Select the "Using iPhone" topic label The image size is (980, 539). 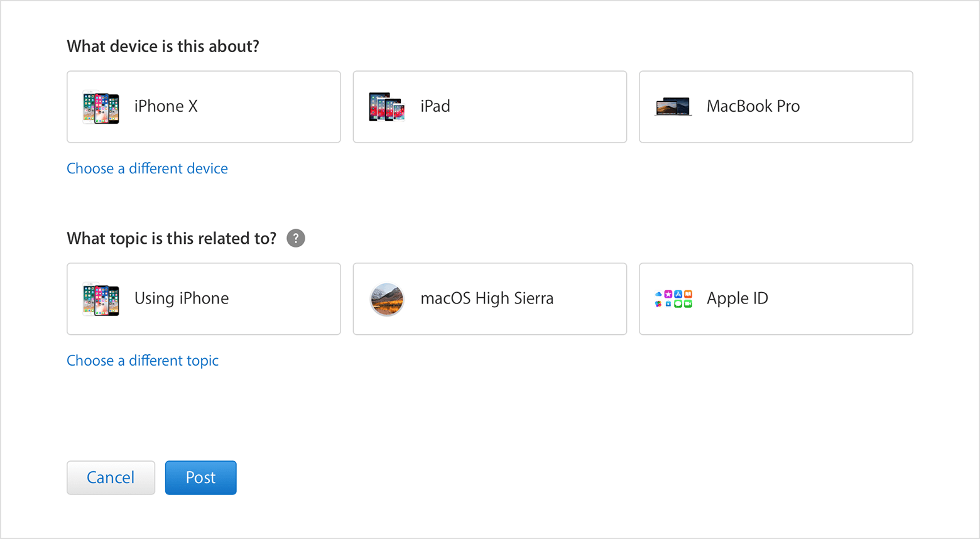coord(182,298)
